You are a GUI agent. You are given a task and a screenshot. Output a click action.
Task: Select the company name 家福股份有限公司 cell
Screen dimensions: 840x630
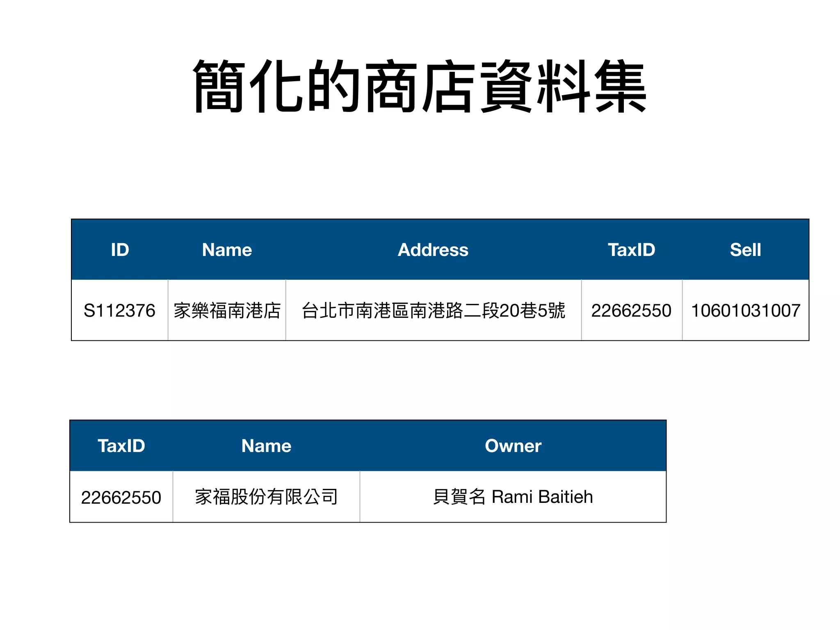point(266,497)
